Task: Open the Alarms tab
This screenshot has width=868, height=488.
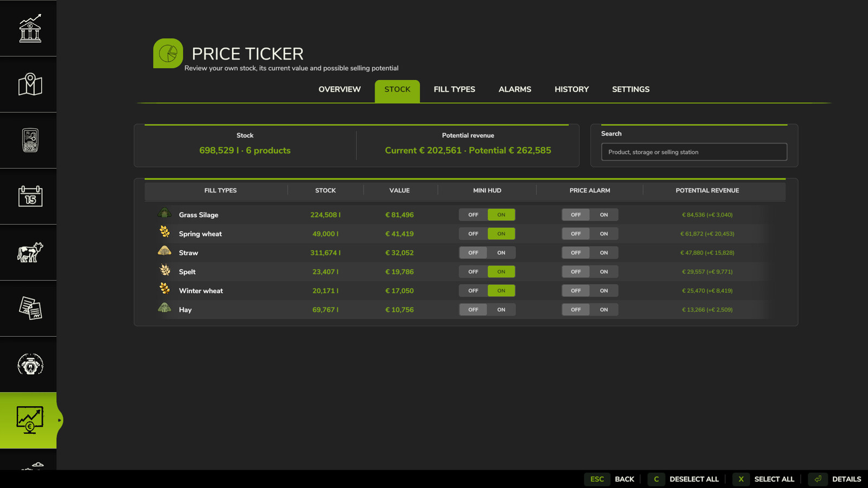Action: click(515, 89)
